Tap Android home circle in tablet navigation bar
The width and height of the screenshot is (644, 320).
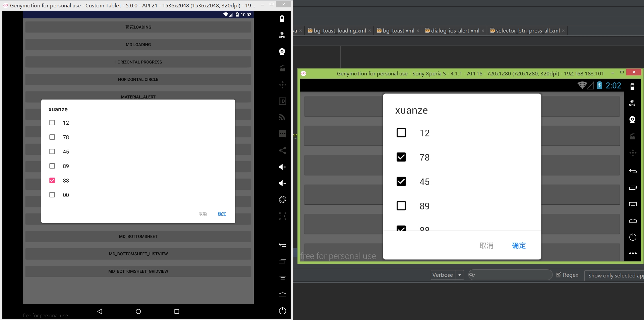[138, 311]
